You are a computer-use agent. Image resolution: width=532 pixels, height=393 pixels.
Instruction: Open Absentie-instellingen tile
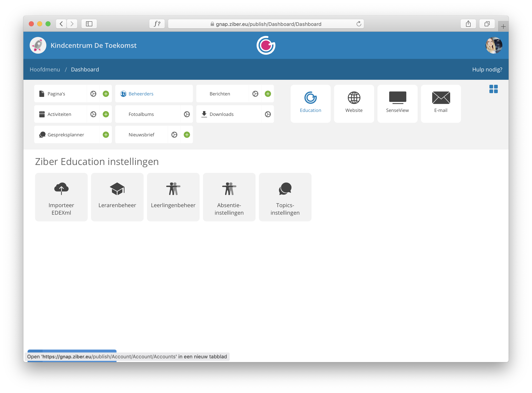(229, 197)
